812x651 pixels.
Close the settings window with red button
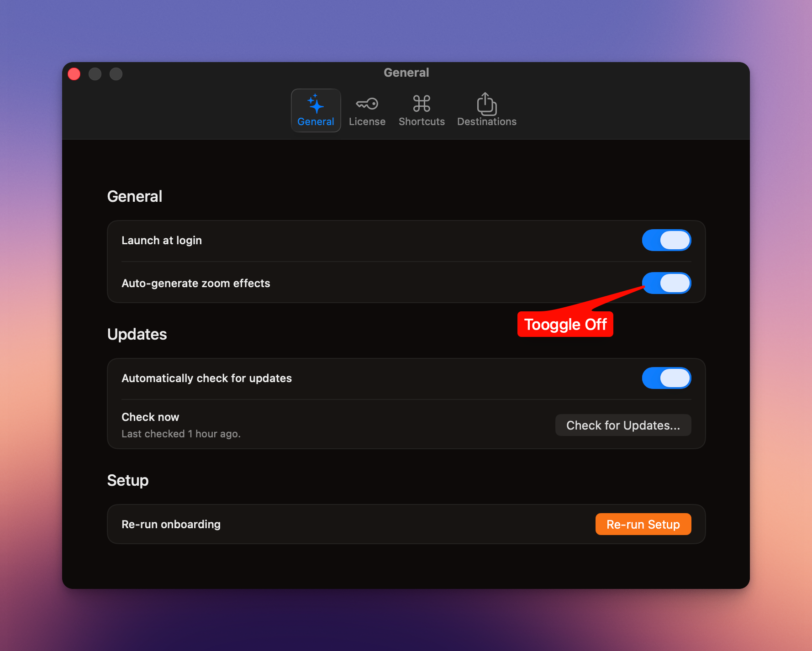74,73
